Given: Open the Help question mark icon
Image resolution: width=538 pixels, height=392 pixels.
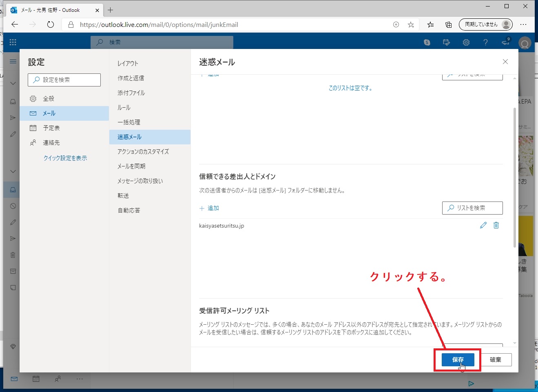Looking at the screenshot, I should (485, 42).
